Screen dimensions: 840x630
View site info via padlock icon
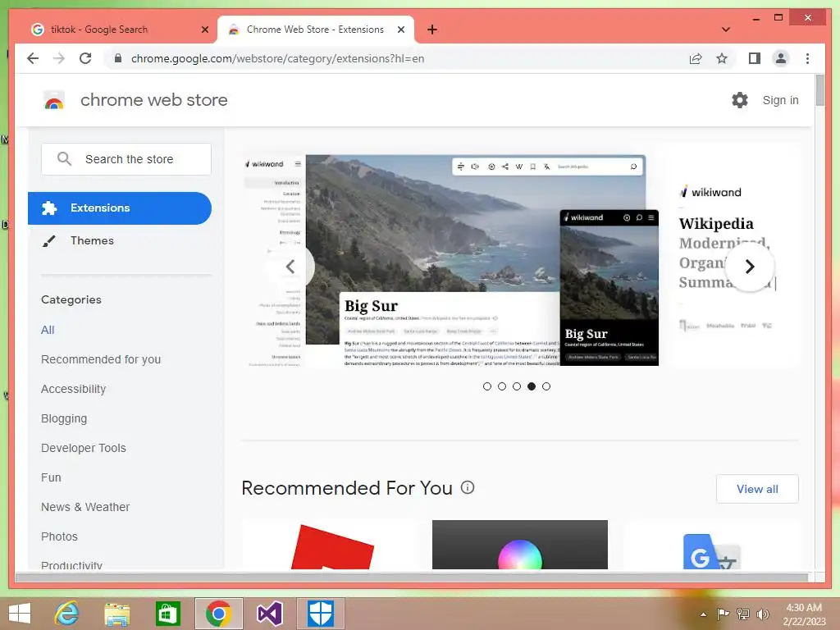tap(118, 58)
